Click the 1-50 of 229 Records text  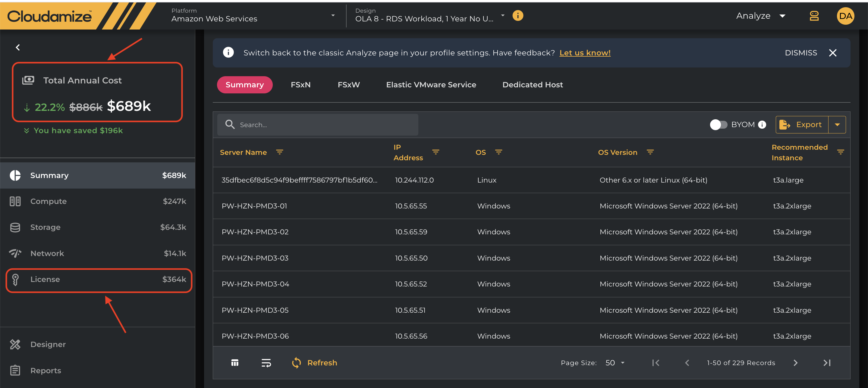tap(741, 362)
